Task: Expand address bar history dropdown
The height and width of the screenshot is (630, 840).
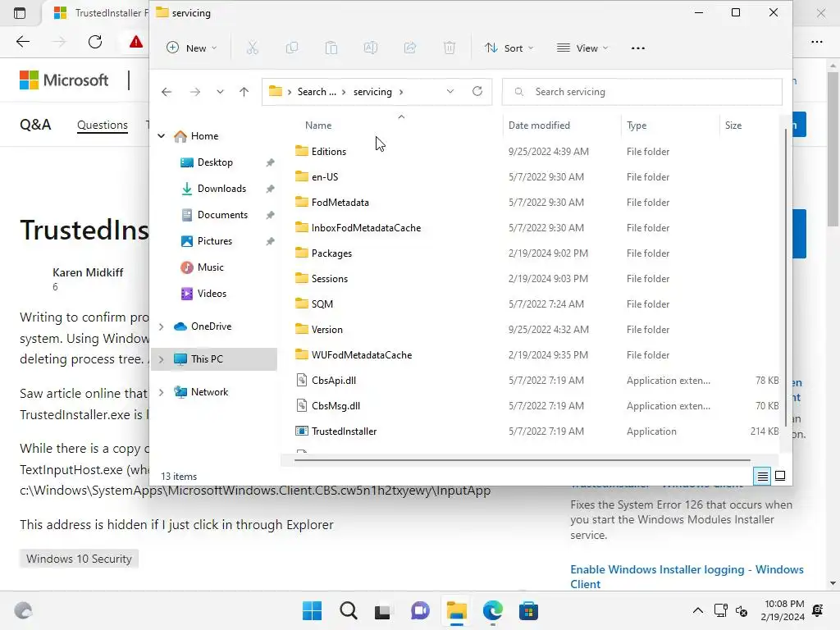Action: 450,92
